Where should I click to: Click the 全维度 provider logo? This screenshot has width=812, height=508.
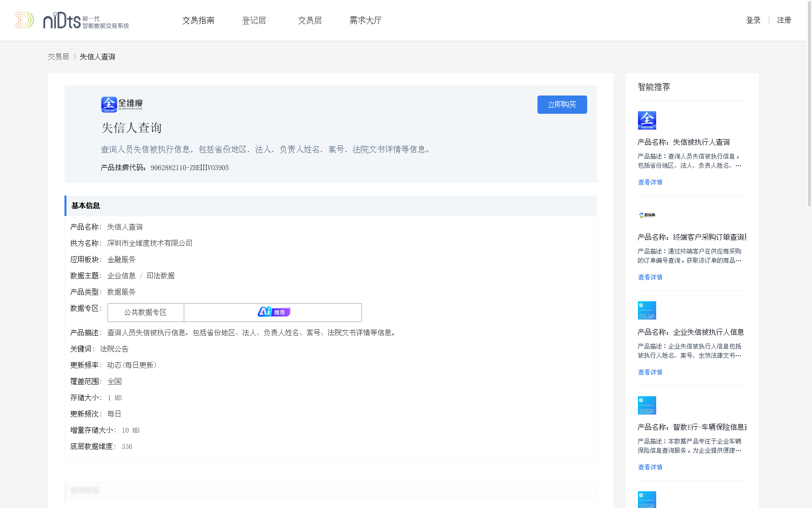click(x=122, y=104)
